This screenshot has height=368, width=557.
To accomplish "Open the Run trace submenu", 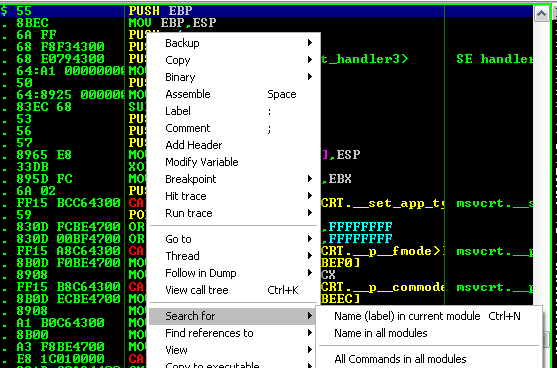I will (233, 213).
